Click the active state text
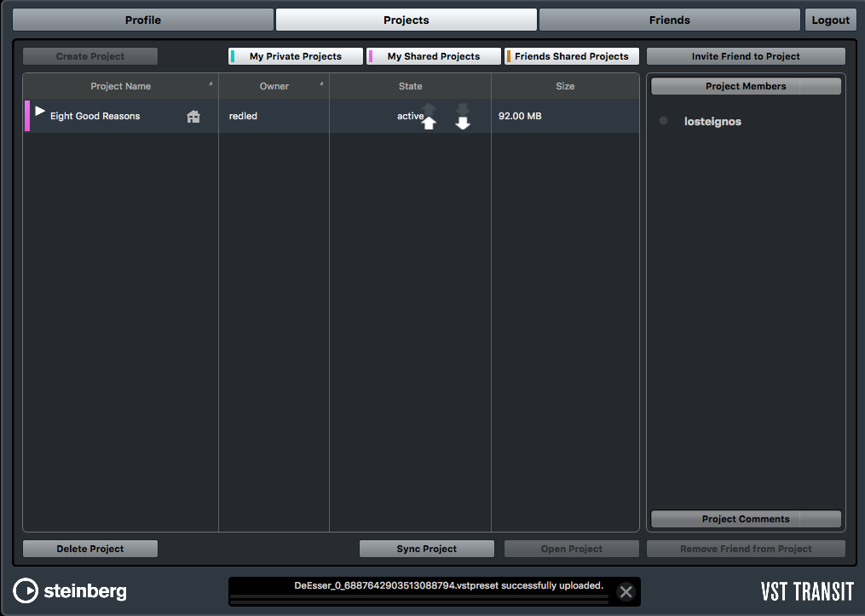 (x=410, y=116)
